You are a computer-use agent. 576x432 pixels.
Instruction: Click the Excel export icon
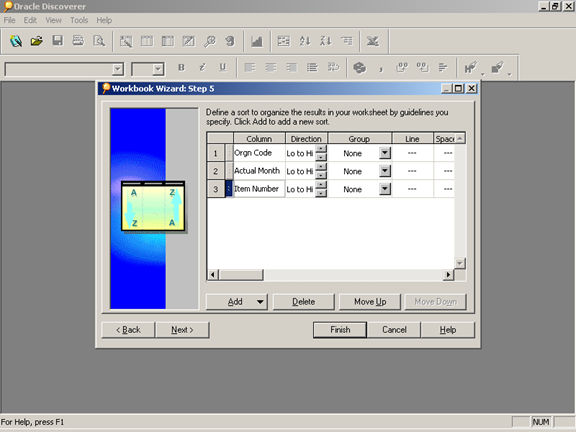(x=373, y=41)
